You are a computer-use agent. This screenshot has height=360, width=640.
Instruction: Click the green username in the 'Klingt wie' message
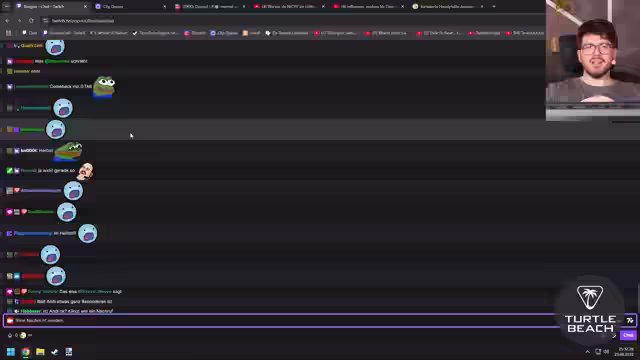[x=31, y=311]
